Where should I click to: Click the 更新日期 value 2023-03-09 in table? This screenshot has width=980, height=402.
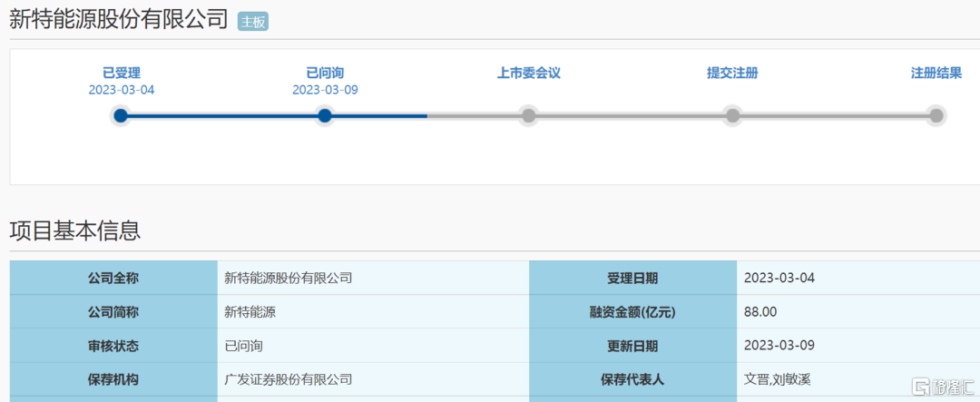(779, 346)
